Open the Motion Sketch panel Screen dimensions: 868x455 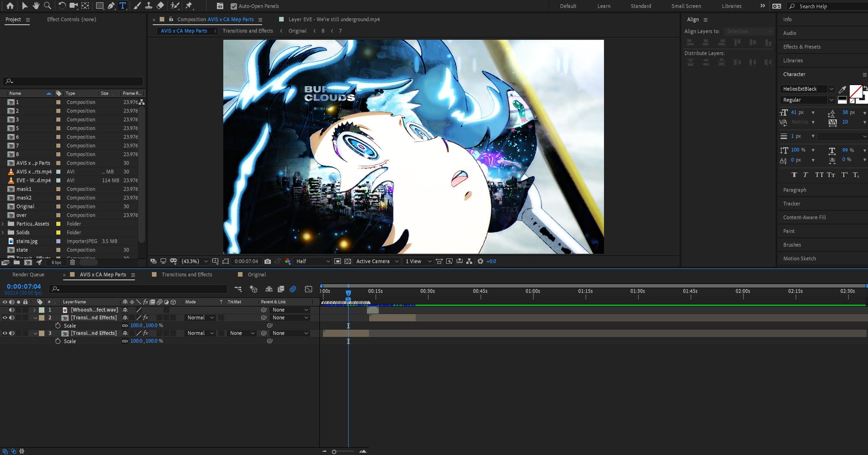(x=800, y=259)
